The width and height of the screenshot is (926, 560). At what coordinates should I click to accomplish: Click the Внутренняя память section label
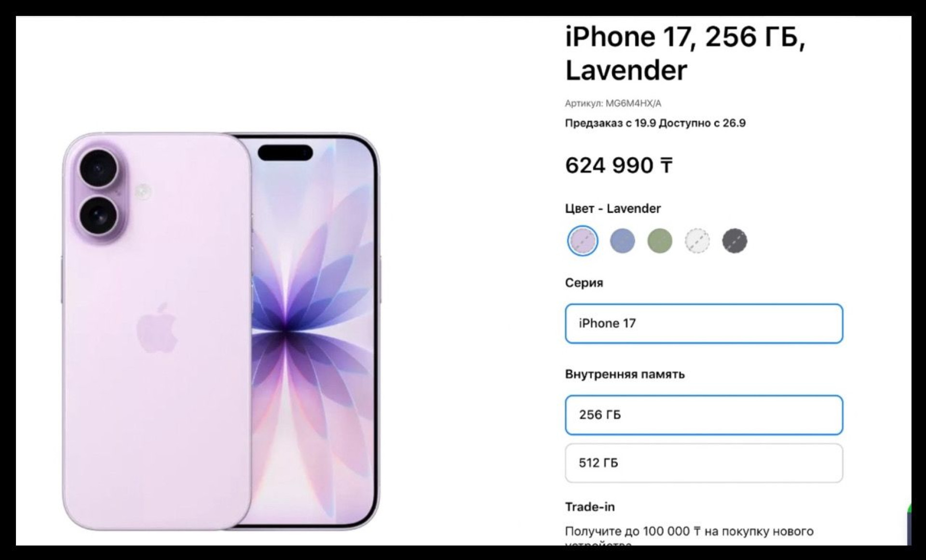(625, 374)
